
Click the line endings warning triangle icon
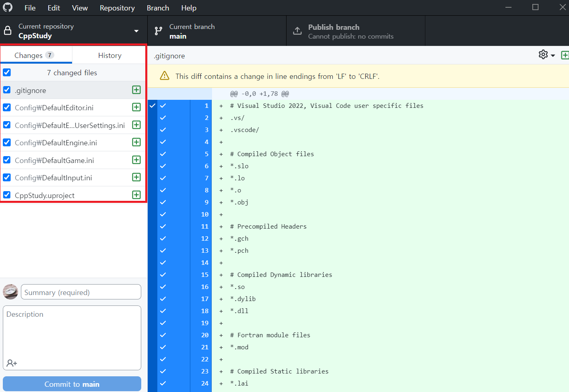click(x=165, y=76)
